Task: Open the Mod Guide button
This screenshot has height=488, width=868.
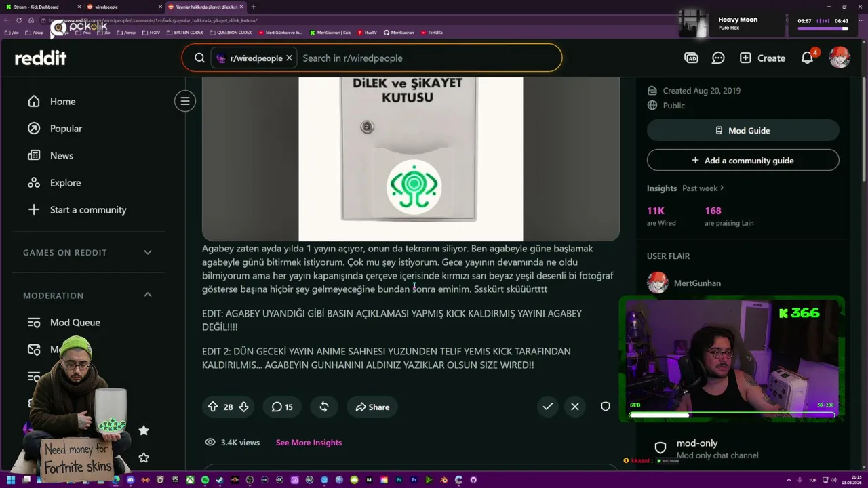Action: [x=743, y=131]
